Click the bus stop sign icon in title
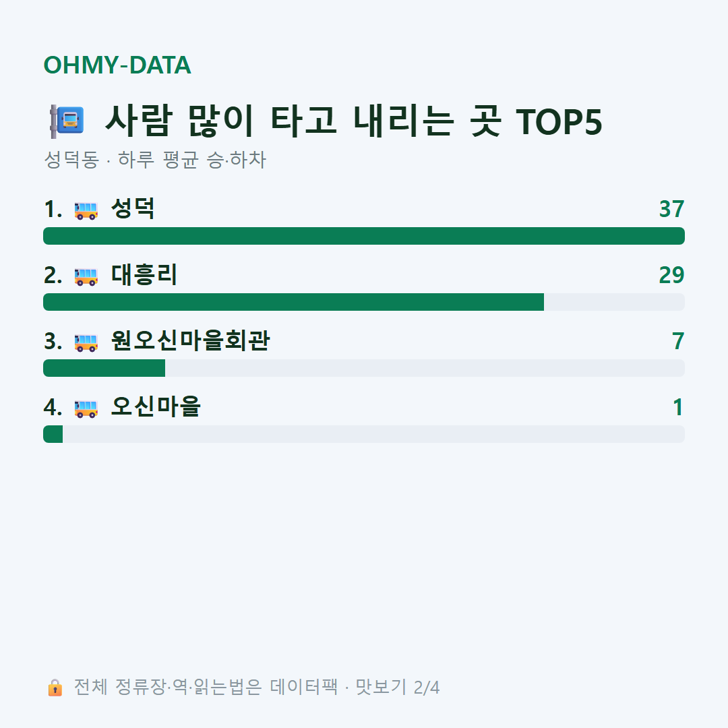 [x=67, y=121]
